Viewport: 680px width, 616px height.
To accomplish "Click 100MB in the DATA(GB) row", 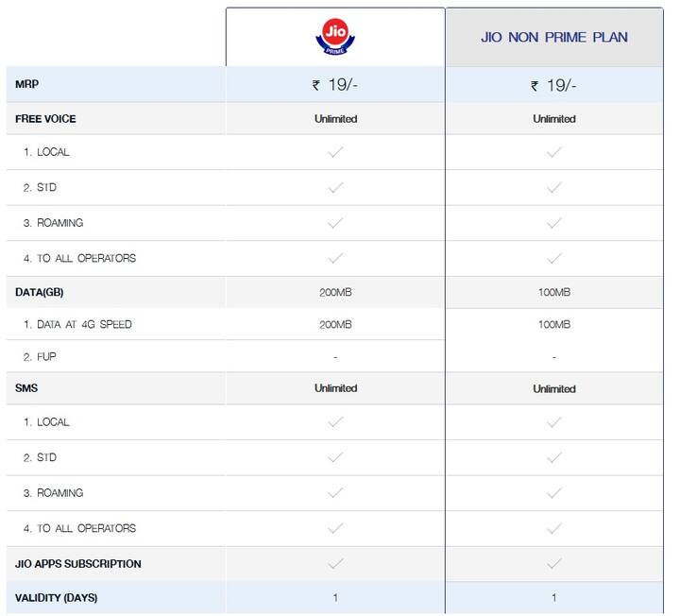I will click(x=554, y=292).
